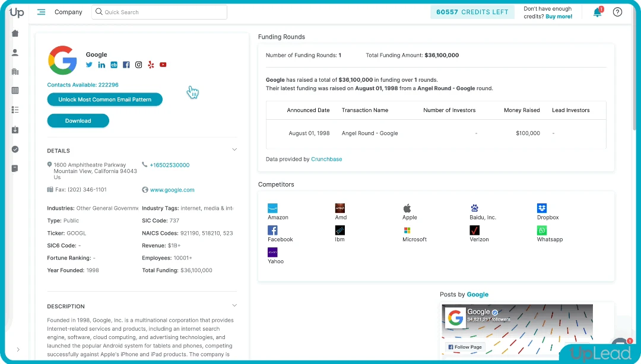Open the book icon in sidebar
This screenshot has width=641, height=364.
point(15,168)
